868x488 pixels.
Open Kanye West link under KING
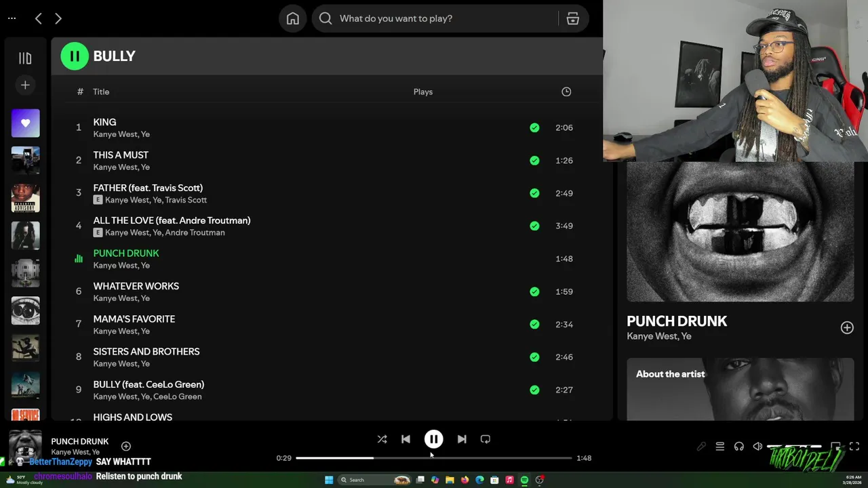tap(114, 134)
